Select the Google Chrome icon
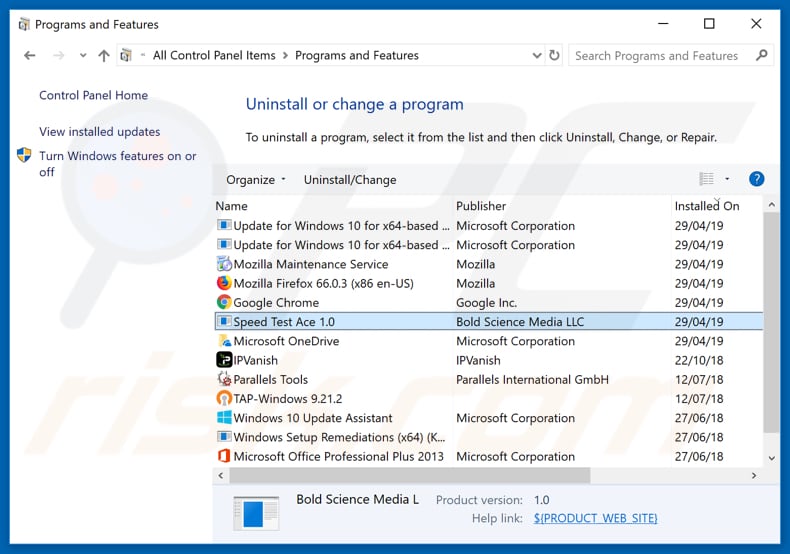 [224, 302]
